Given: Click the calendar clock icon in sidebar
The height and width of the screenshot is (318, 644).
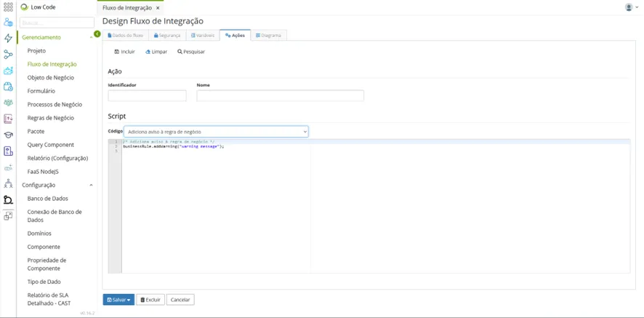Looking at the screenshot, I should [8, 87].
